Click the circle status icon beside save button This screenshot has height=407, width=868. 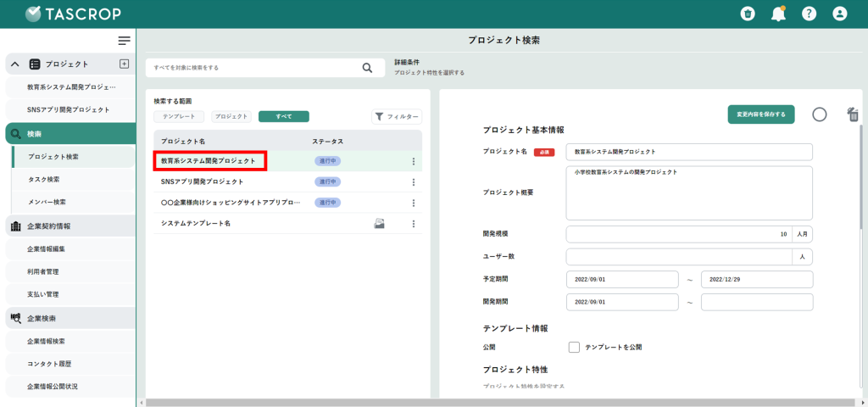coord(820,114)
